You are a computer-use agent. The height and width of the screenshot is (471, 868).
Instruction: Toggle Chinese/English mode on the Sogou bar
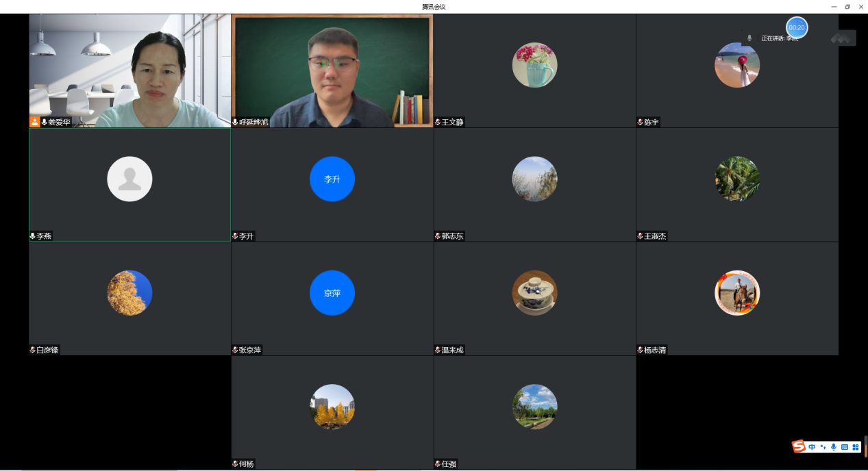[x=812, y=447]
